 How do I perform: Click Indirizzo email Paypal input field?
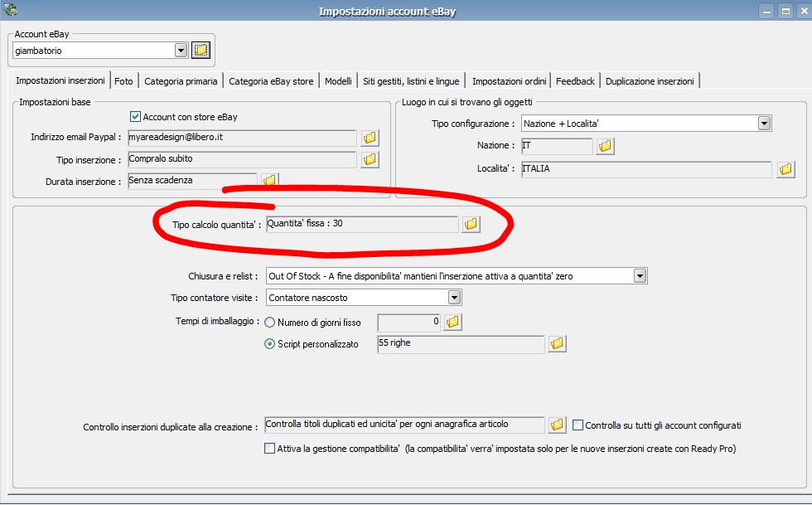(242, 138)
